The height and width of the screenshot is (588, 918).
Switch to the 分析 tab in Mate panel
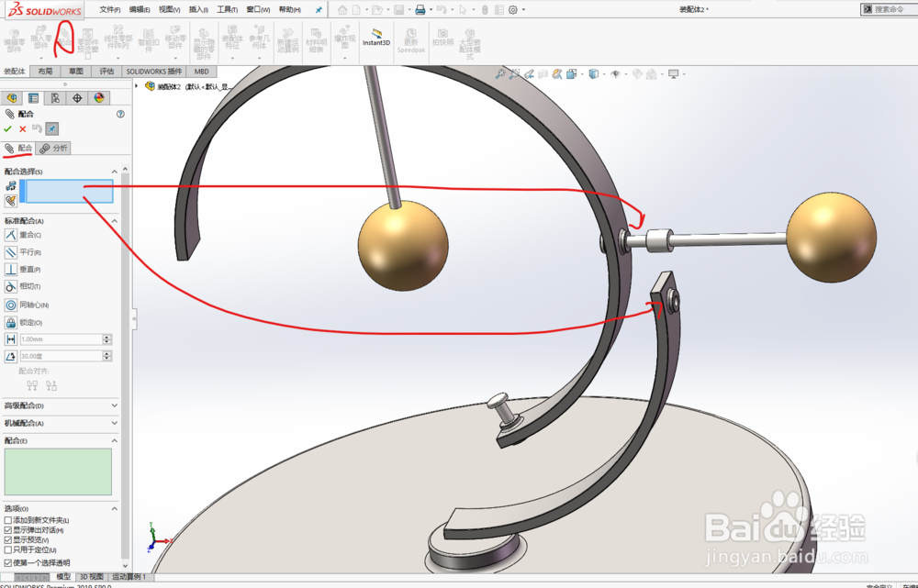click(x=53, y=149)
